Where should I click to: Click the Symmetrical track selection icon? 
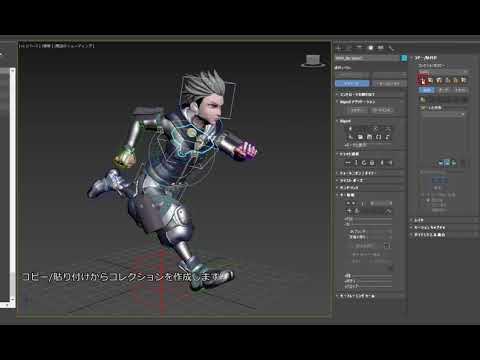(x=382, y=163)
